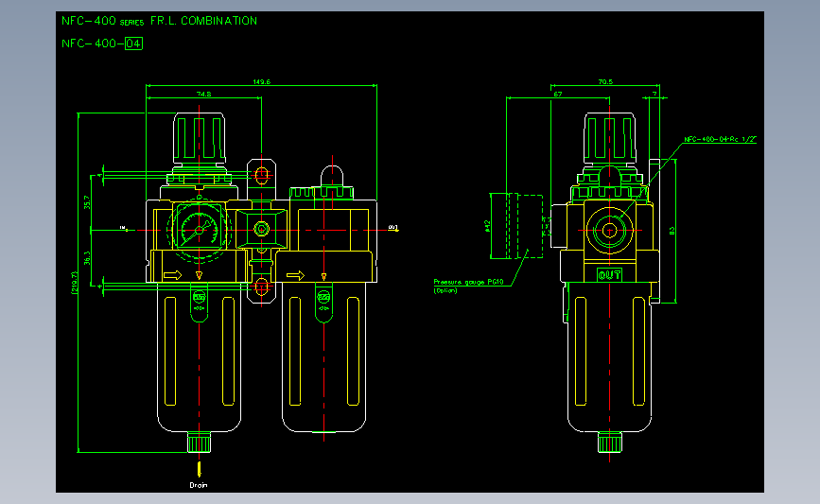Select the title text 'NFC-400 SERIES FR.L. COMBINATION'

coord(159,21)
